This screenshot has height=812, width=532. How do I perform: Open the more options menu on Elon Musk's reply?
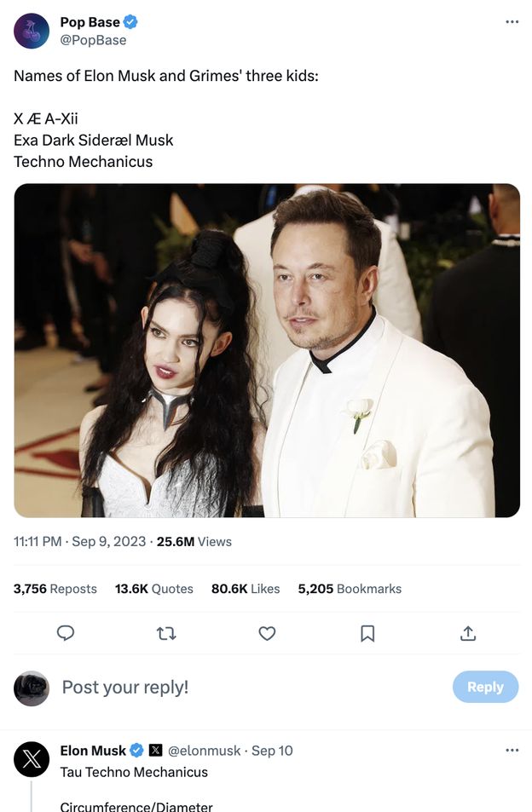512,750
